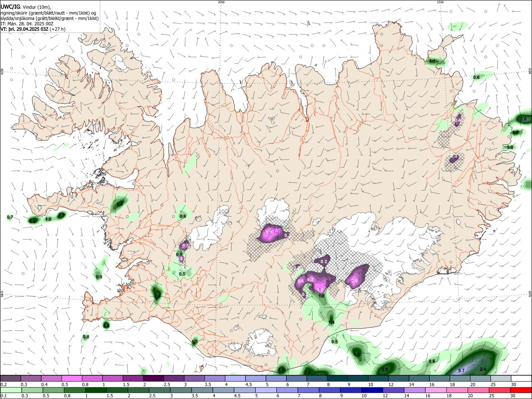Click the light pink 16–18 lower legend swatch

coord(436,390)
